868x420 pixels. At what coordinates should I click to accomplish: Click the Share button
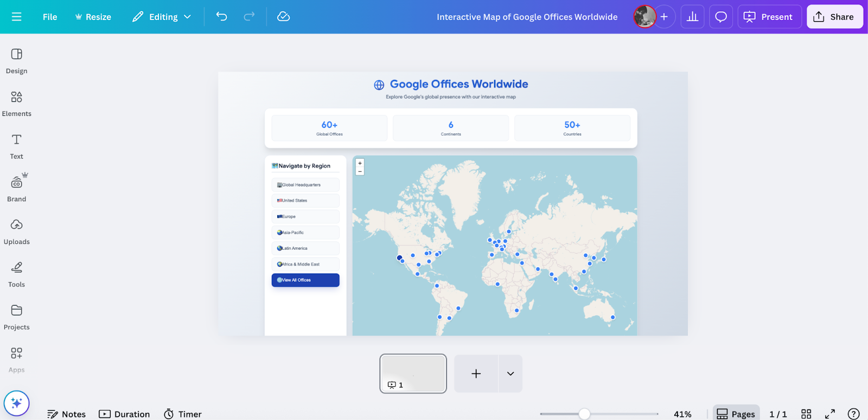(x=834, y=17)
